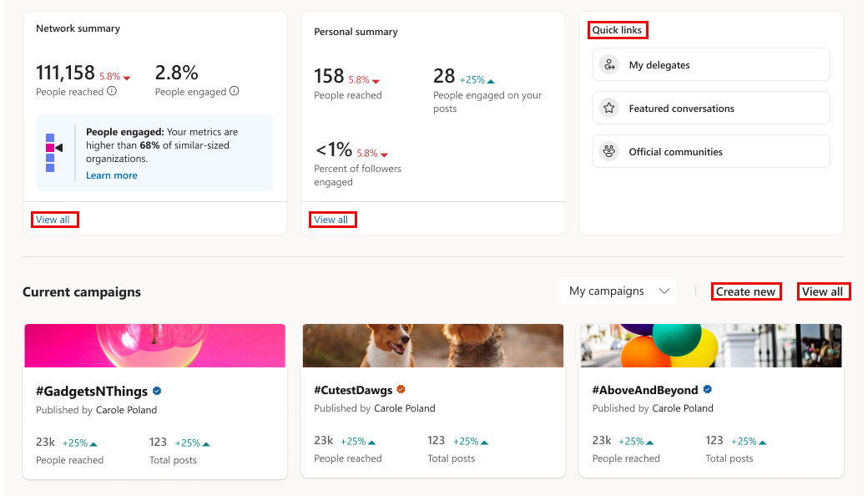The image size is (868, 496).
Task: Click the verified badge beside #GadgetsNThings
Action: click(x=157, y=391)
